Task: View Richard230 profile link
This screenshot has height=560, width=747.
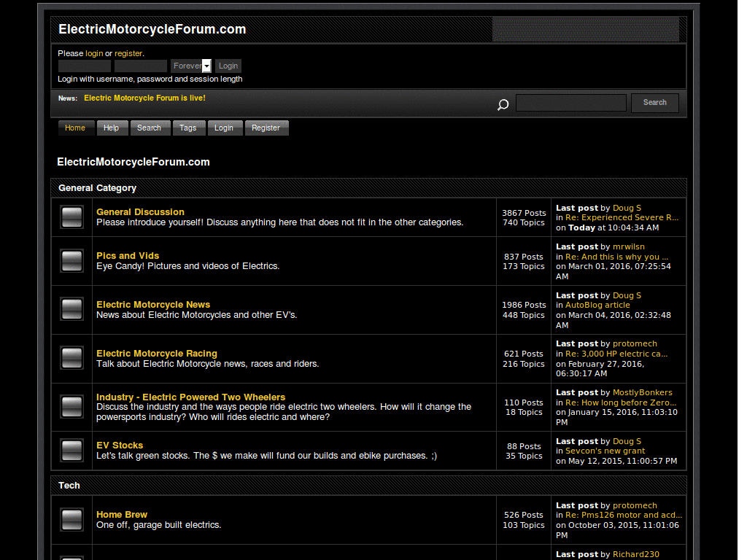Action: coord(635,554)
